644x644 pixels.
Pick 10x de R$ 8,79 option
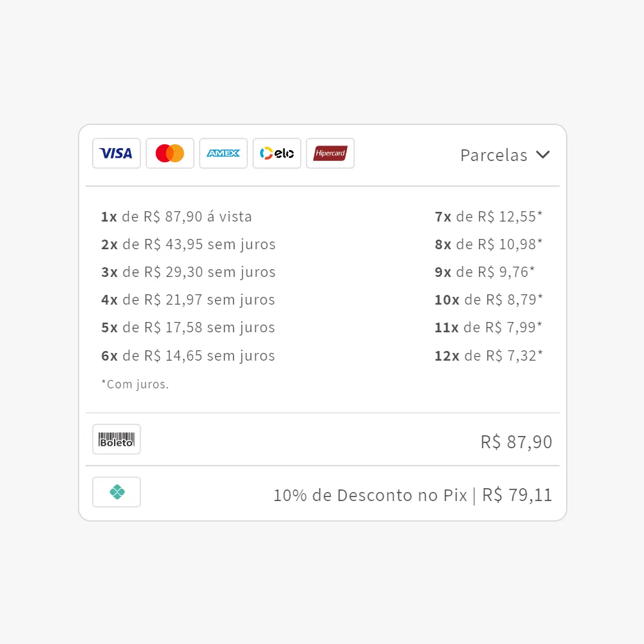pyautogui.click(x=488, y=300)
